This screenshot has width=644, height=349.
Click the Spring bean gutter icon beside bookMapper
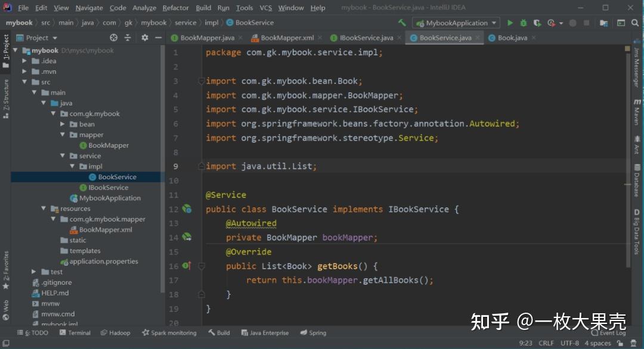click(x=187, y=237)
